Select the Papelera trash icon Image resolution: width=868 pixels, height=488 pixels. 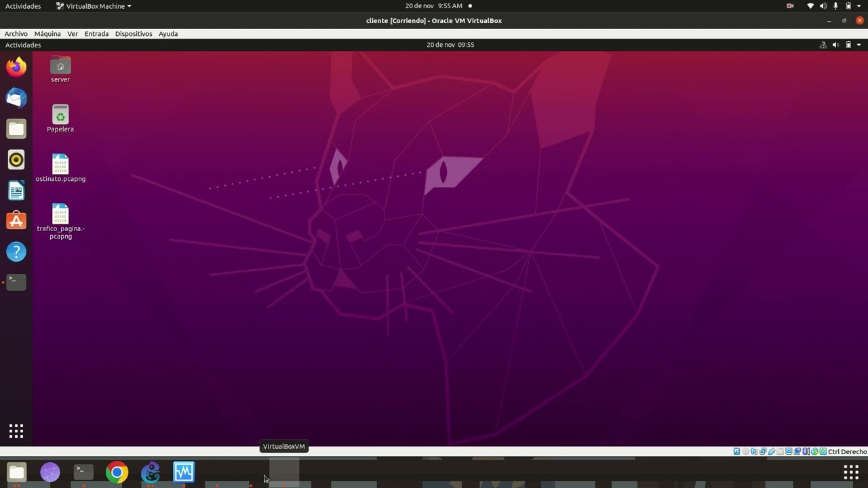pyautogui.click(x=60, y=119)
